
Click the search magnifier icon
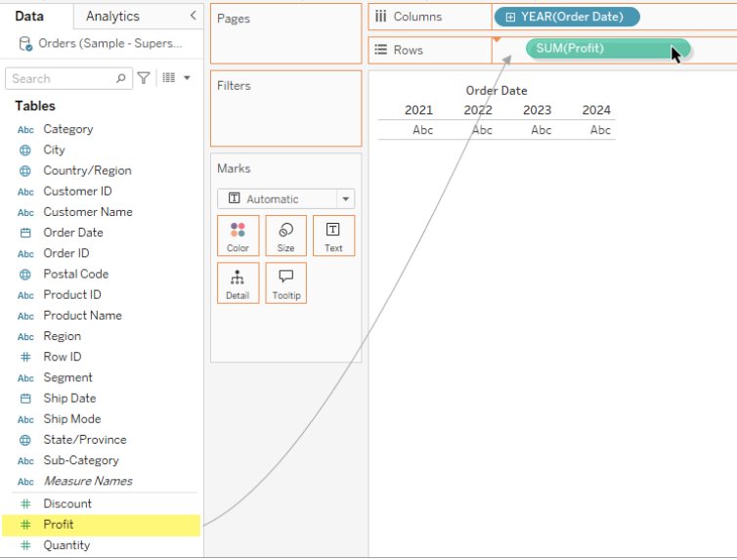[x=121, y=78]
